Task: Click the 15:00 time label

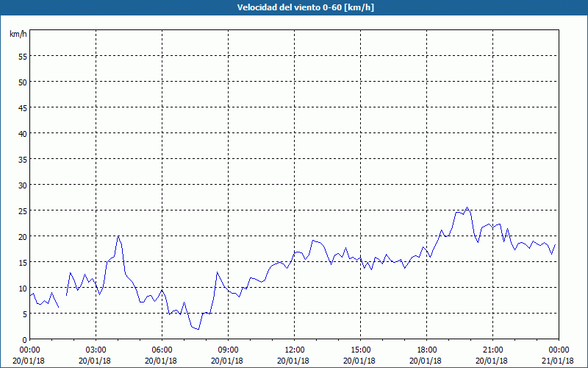Action: click(x=360, y=350)
